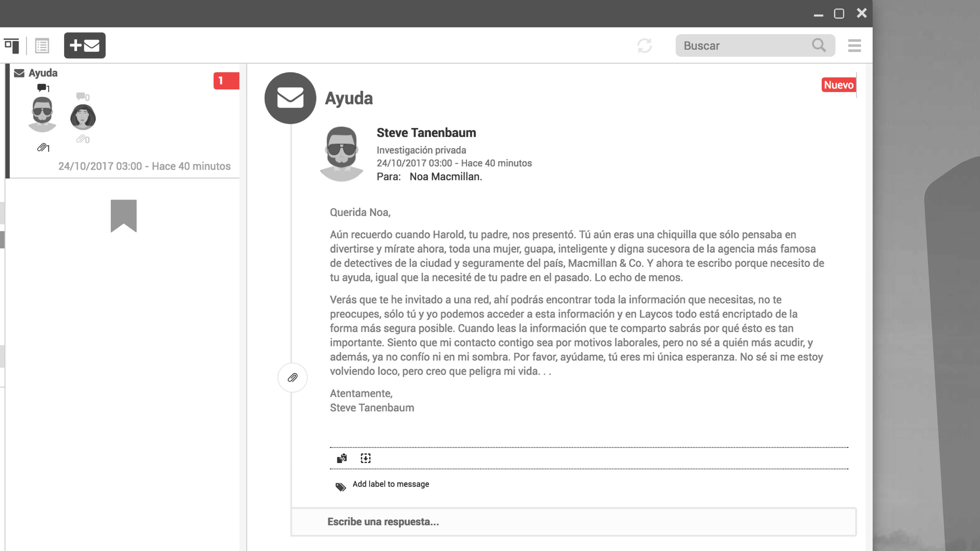Image resolution: width=980 pixels, height=551 pixels.
Task: Click 'Investigación privada' subtitle text
Action: click(421, 150)
